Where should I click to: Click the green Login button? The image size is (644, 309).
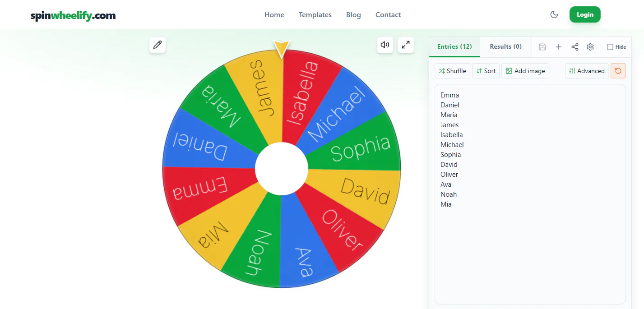click(x=585, y=14)
